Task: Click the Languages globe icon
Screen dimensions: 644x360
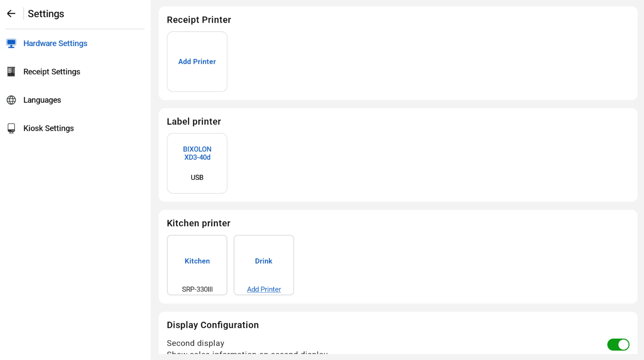Action: [12, 100]
